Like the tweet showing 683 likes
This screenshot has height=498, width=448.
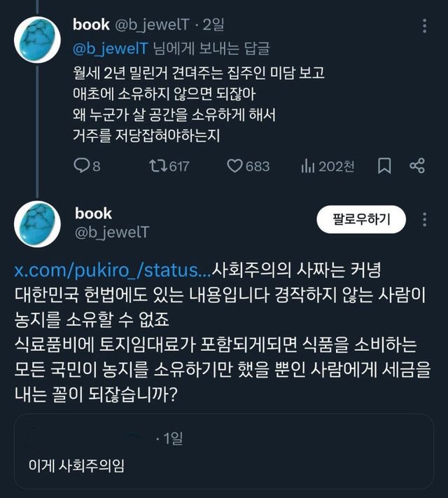pos(237,166)
